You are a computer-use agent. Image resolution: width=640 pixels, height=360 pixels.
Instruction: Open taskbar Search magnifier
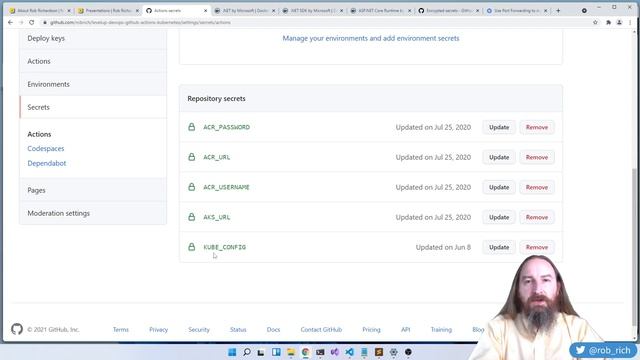pyautogui.click(x=247, y=352)
